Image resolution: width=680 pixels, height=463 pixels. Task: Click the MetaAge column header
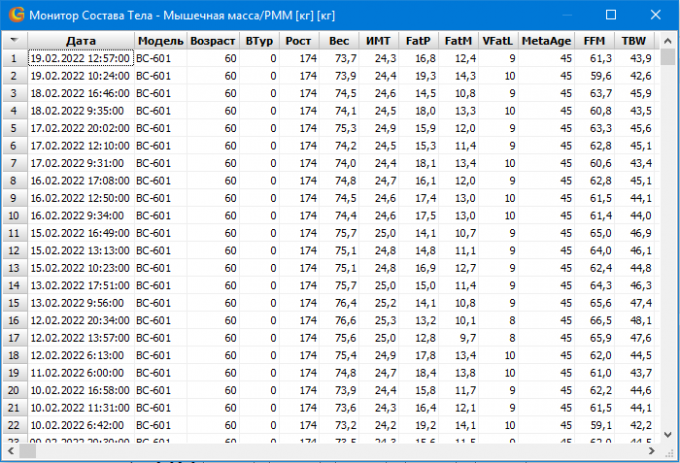tap(547, 40)
